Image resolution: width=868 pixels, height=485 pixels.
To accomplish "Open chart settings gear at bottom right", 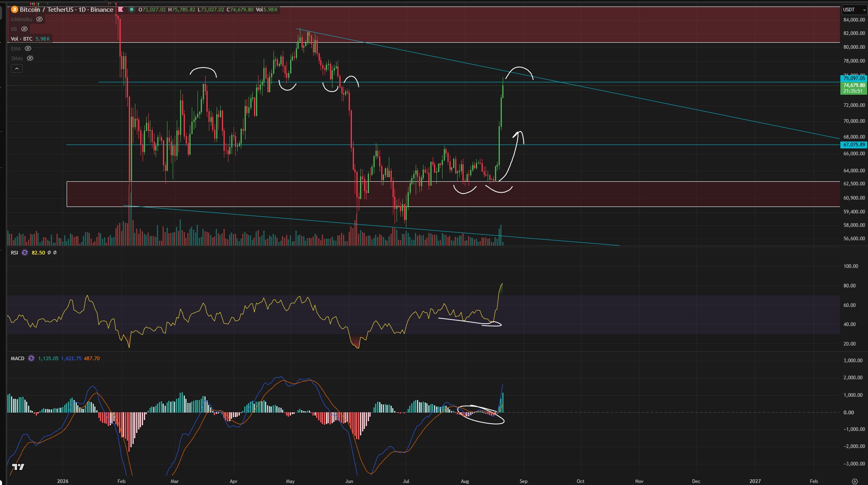I will (x=855, y=481).
